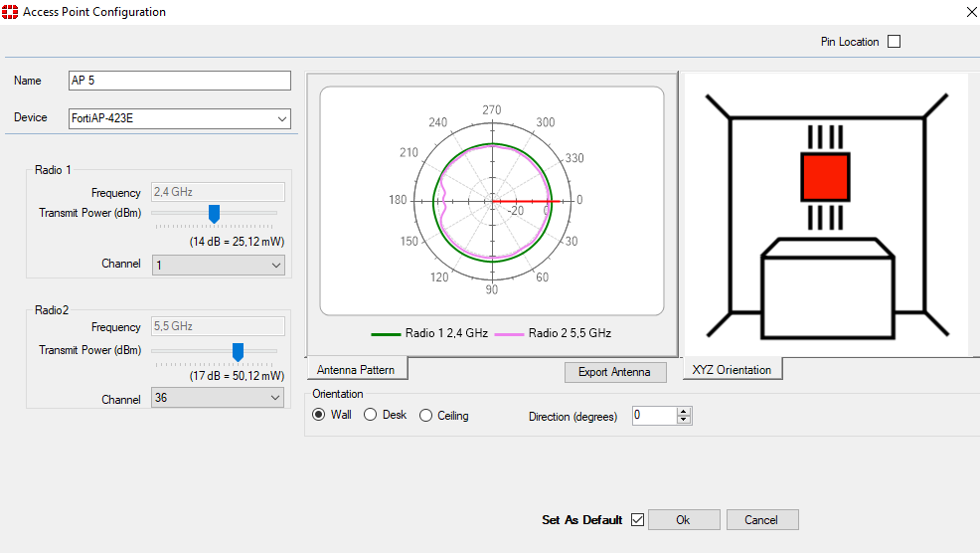Click the 17 dB = 50,12 mW power readout
The height and width of the screenshot is (553, 980).
click(x=237, y=376)
